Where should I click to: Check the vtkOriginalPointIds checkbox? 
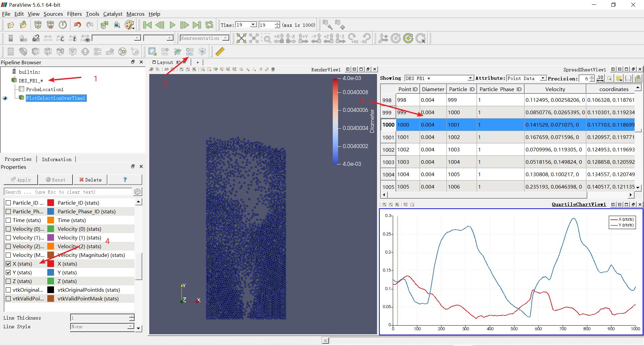pyautogui.click(x=8, y=290)
